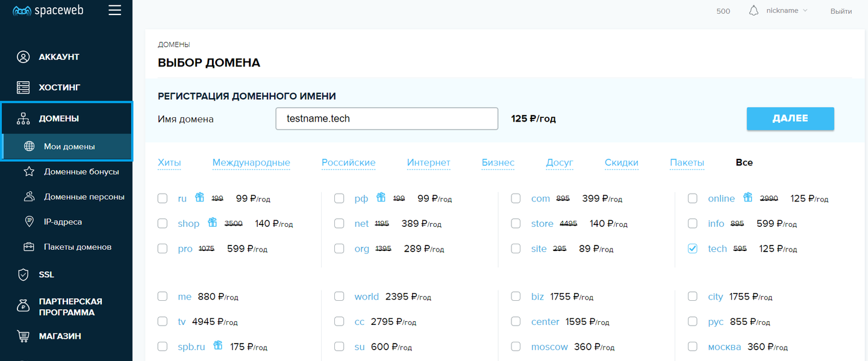Expand the nickname account dropdown

coord(787,11)
